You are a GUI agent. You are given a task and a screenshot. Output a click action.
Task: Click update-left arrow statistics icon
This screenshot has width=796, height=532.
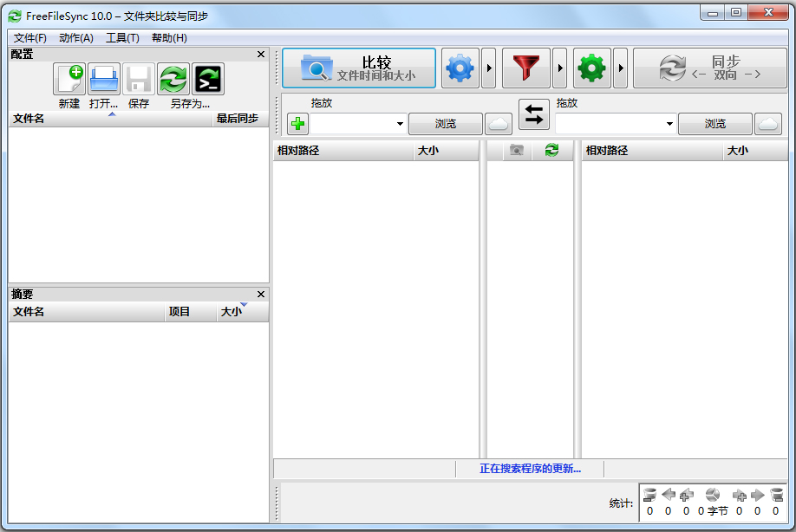pyautogui.click(x=668, y=494)
